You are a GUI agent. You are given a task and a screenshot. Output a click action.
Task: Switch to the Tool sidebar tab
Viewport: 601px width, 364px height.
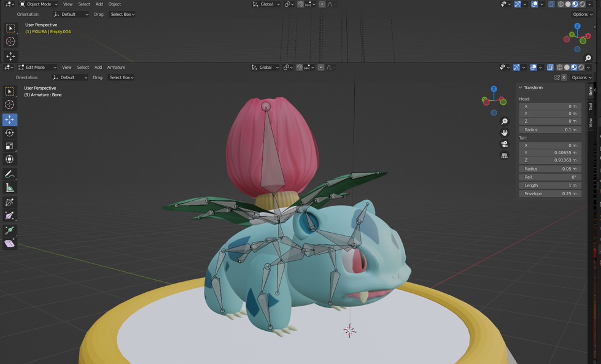(x=591, y=107)
